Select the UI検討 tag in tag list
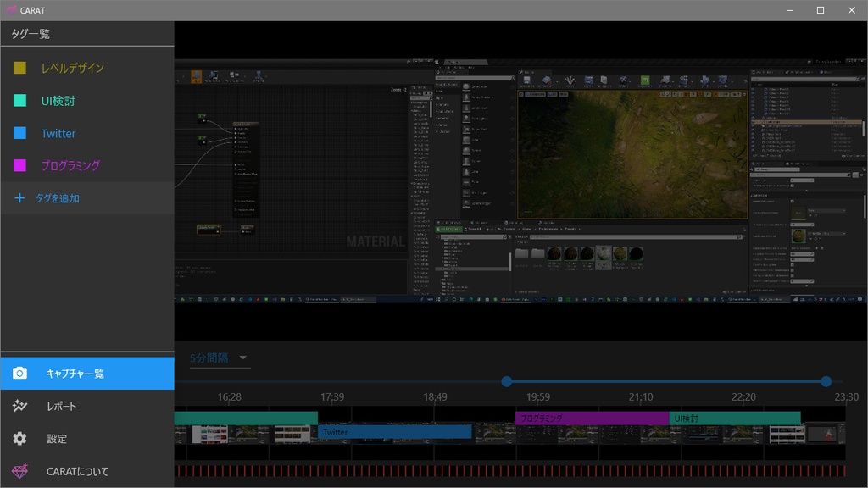Screen dimensions: 868x488 coord(58,101)
